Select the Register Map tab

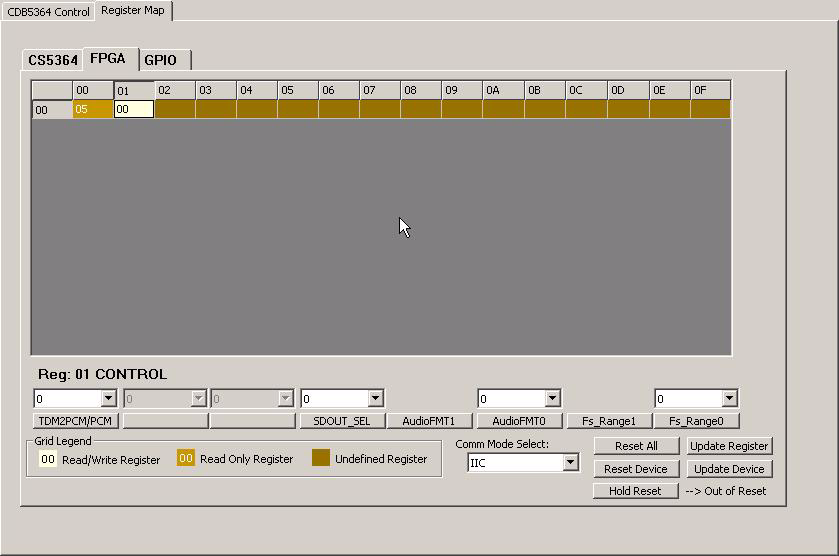(133, 10)
